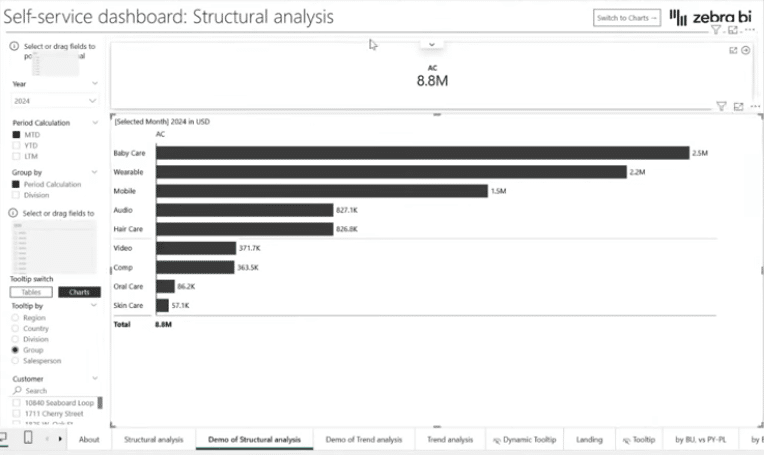Open focus mode on the bar chart visual
The width and height of the screenshot is (764, 455).
[x=738, y=106]
